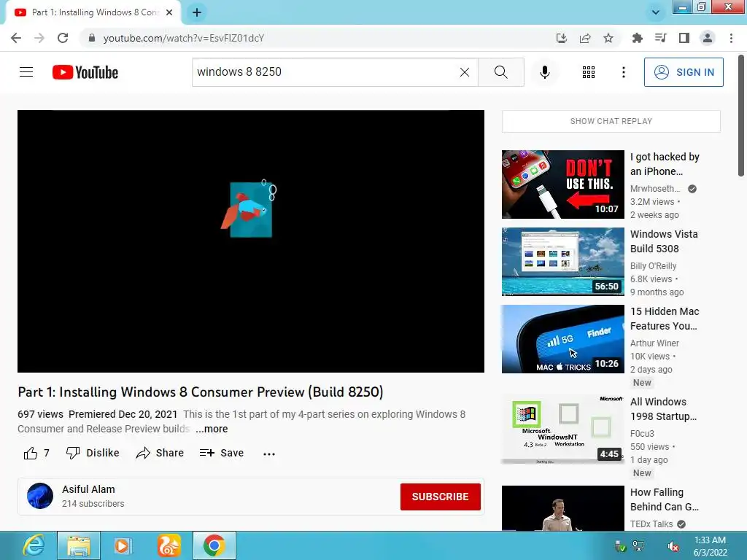Open the UC Browser taskbar icon
This screenshot has height=560, width=747.
pyautogui.click(x=169, y=545)
